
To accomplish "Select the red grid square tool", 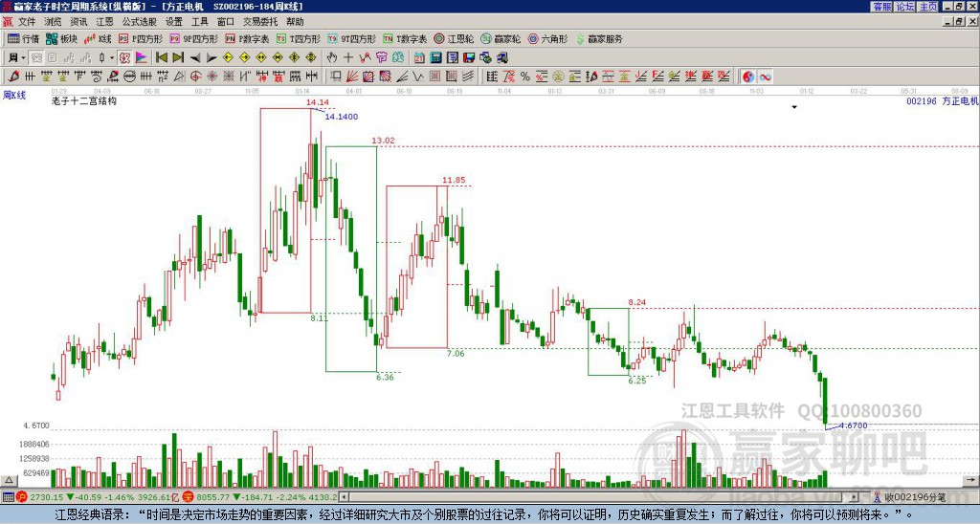I will tap(434, 76).
